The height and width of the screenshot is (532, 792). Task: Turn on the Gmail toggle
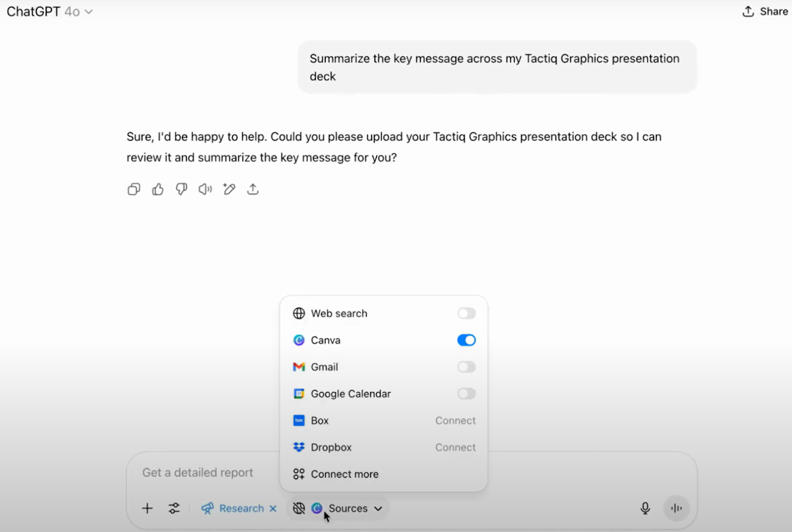pos(466,367)
